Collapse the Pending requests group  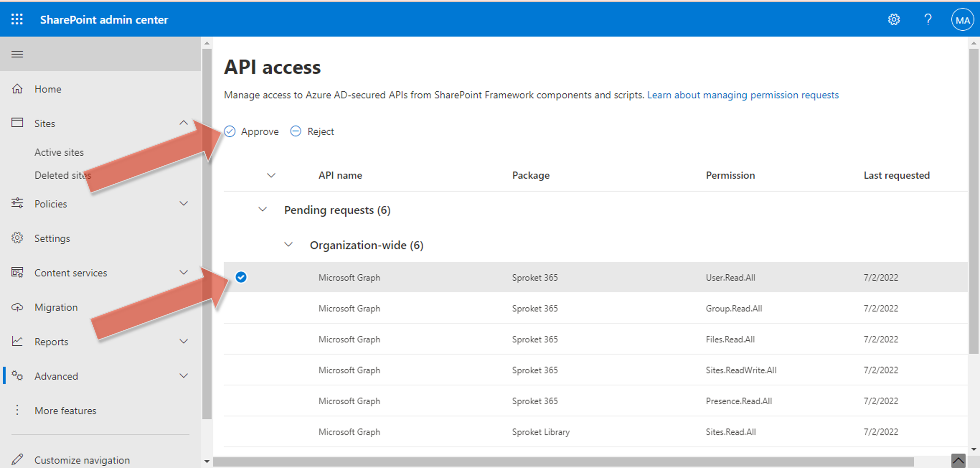coord(263,209)
